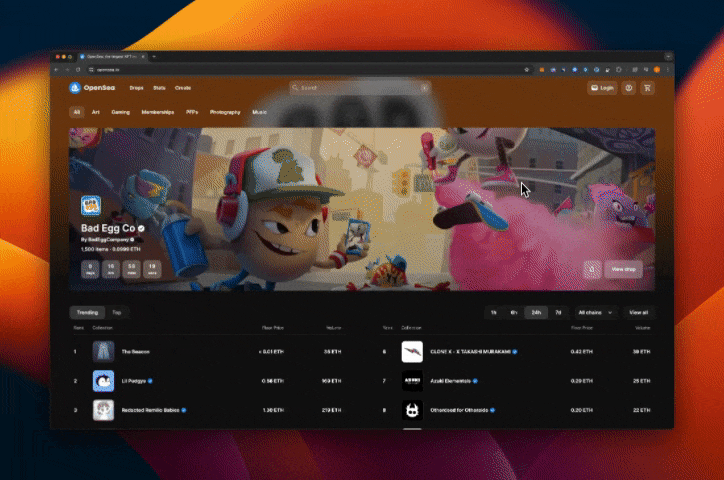Select the Music category tab
Screen dimensions: 724x480
pos(259,112)
